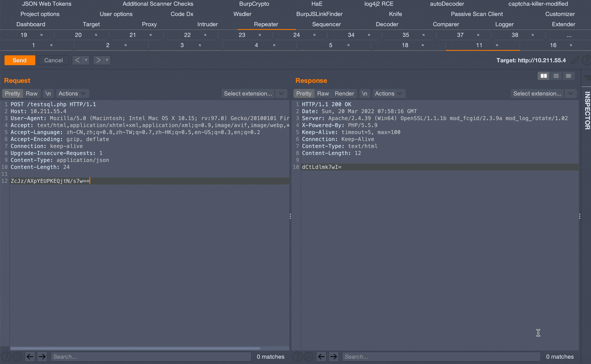The width and height of the screenshot is (591, 364).
Task: Open the Actions dropdown for request panel
Action: 71,93
